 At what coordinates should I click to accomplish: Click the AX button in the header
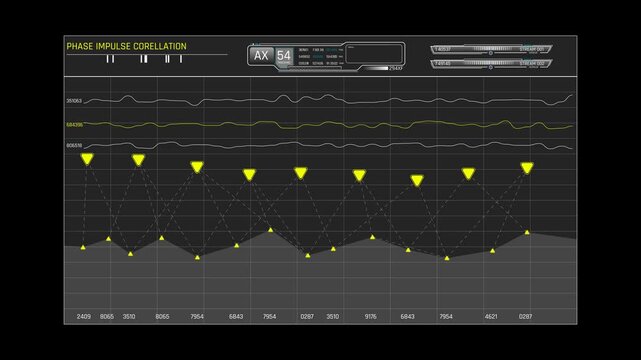point(261,56)
